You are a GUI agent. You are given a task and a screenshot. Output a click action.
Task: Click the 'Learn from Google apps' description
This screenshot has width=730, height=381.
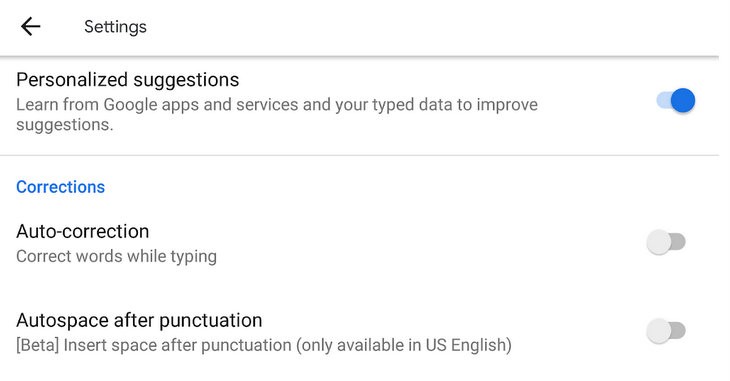point(277,115)
